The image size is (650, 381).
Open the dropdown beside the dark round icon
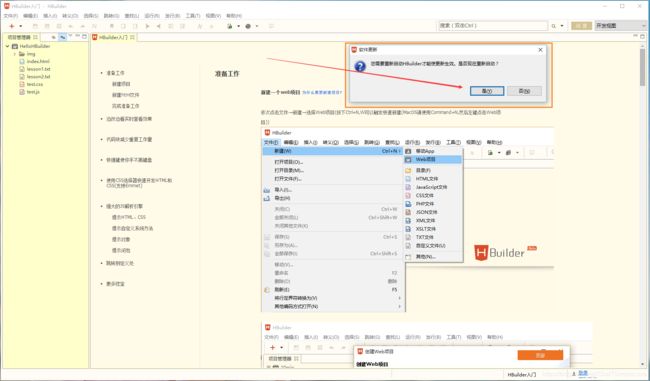257,26
